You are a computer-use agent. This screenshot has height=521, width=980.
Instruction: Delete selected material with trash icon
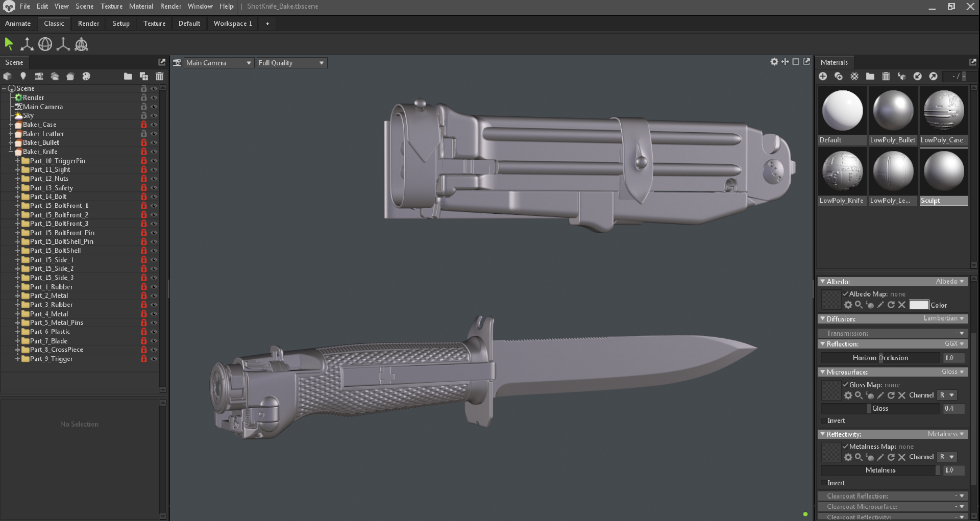tap(886, 76)
